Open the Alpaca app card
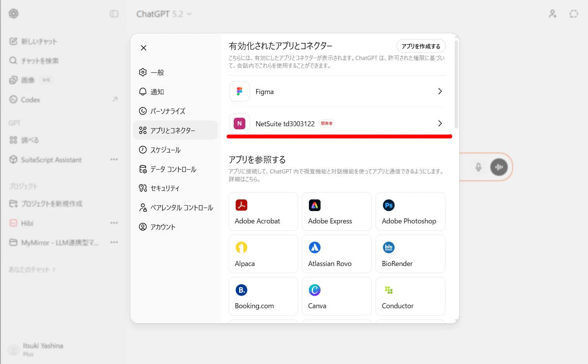 [x=263, y=254]
